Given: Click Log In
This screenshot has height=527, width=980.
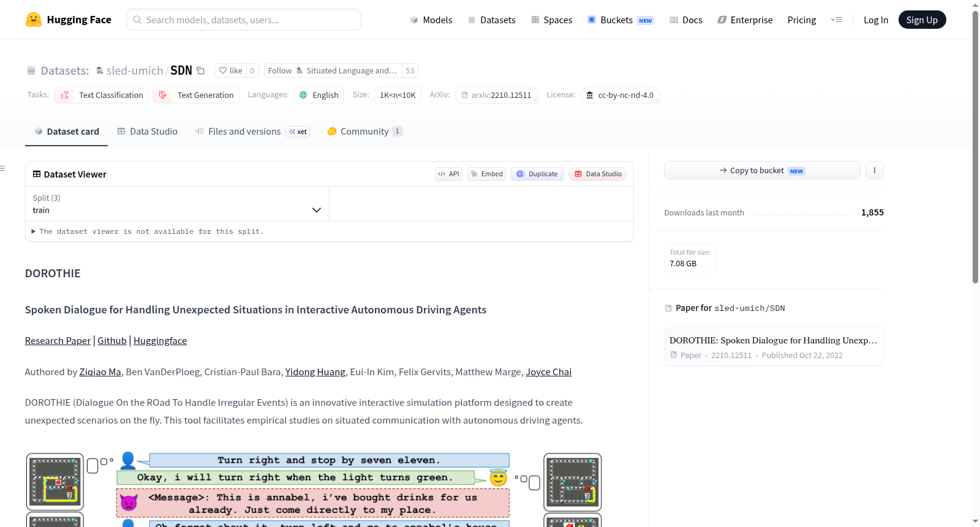Looking at the screenshot, I should tap(876, 20).
